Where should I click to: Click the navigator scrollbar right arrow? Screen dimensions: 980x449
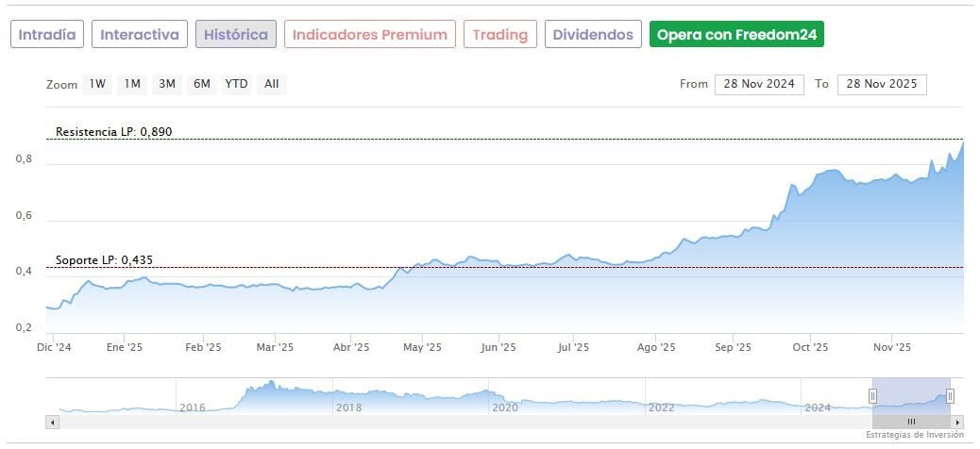(x=957, y=422)
